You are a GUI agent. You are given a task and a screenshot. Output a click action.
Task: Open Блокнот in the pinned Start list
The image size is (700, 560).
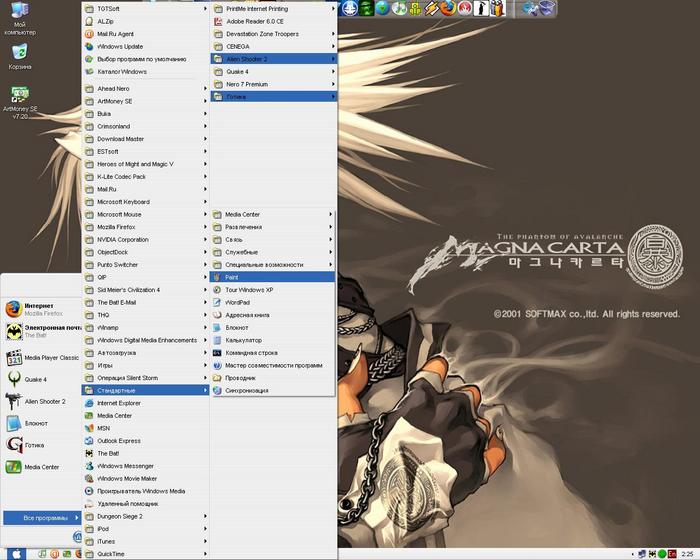point(42,423)
